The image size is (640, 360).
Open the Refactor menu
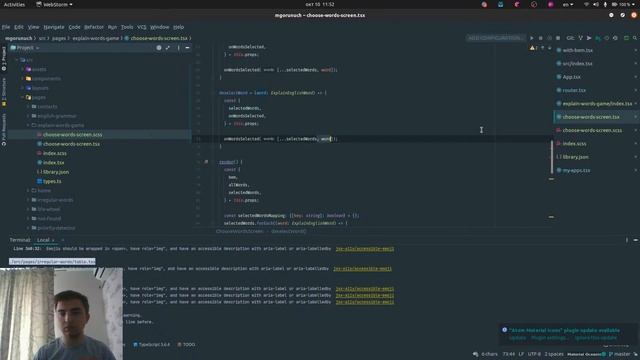tap(94, 27)
